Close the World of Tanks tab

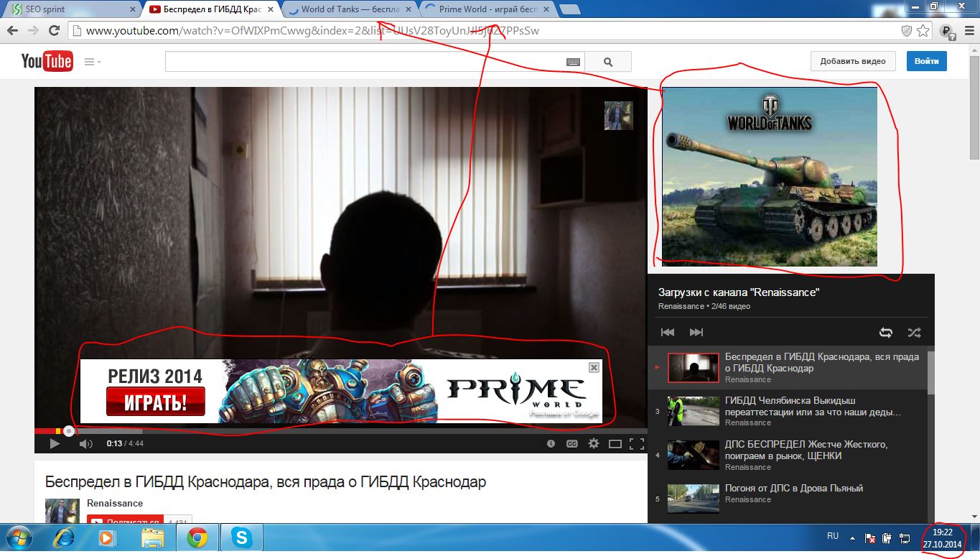click(408, 10)
